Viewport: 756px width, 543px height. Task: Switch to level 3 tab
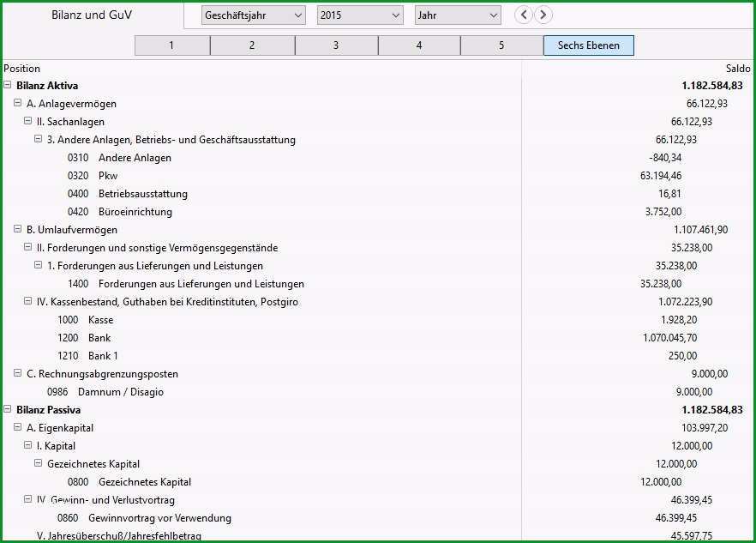point(336,45)
